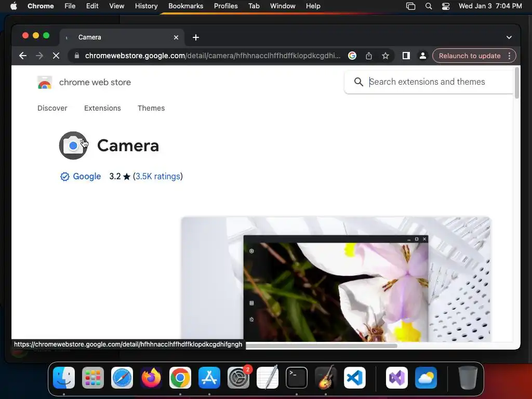
Task: Stop loading the page
Action: (56, 56)
